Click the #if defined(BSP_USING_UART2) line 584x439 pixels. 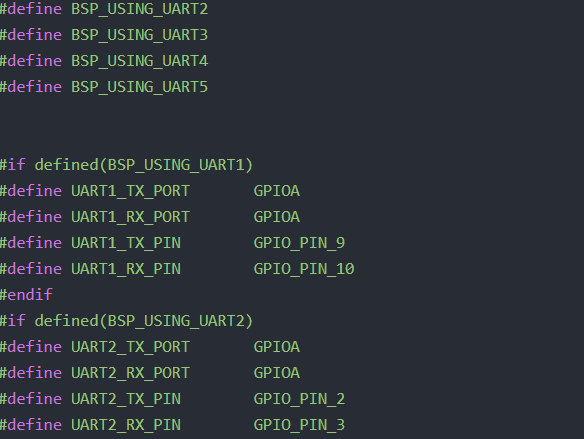click(126, 321)
